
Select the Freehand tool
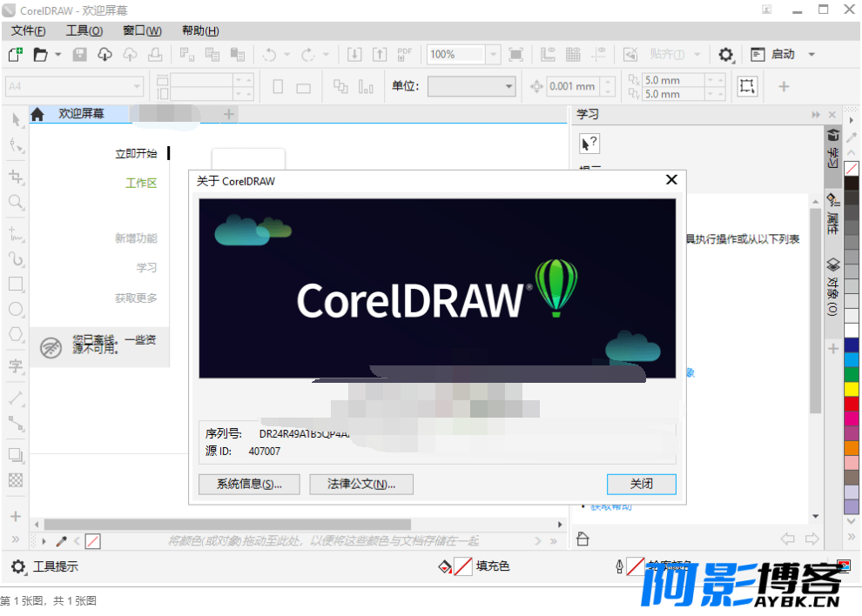point(16,233)
